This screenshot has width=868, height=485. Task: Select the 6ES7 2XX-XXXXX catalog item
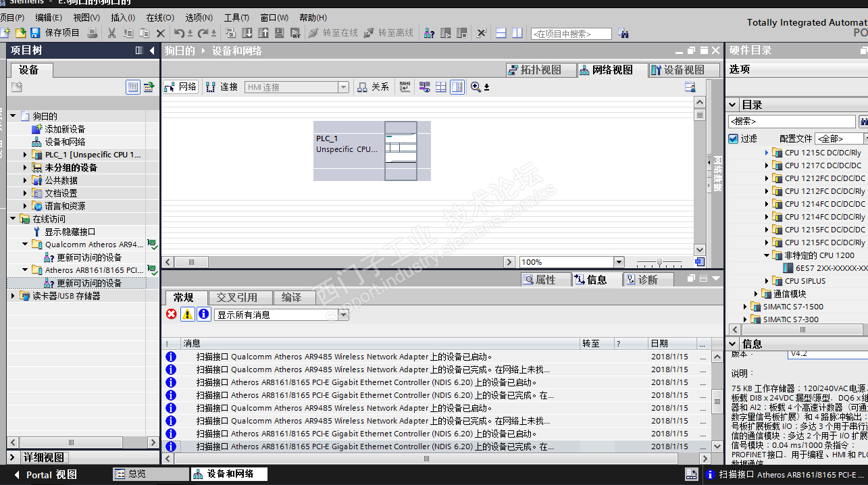[x=832, y=268]
